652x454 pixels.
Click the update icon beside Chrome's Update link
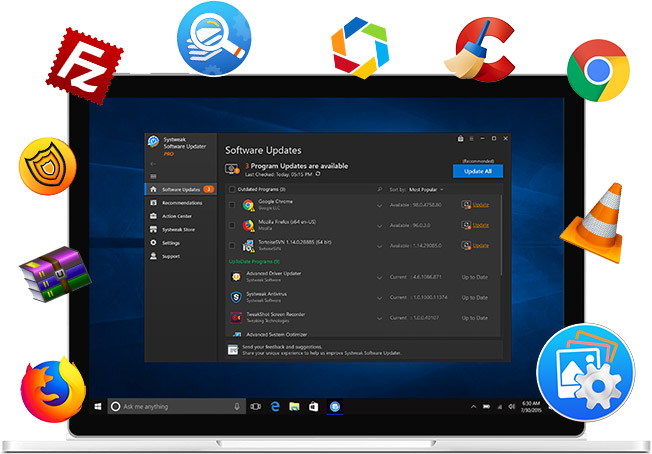pos(466,205)
